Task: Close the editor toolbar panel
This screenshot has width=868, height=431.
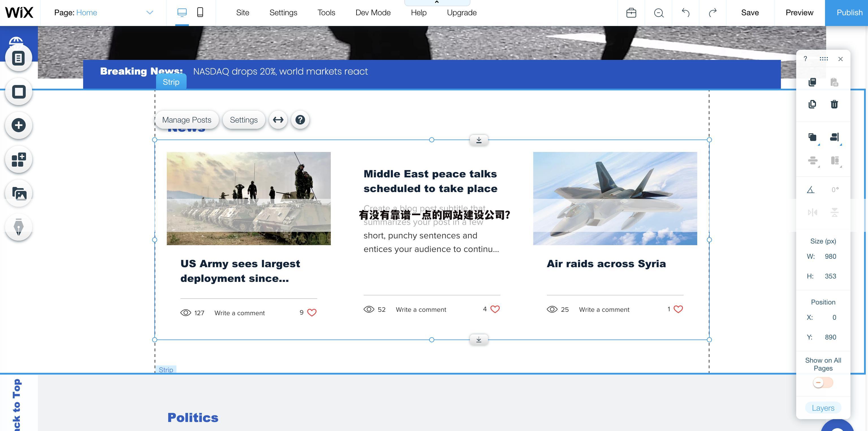Action: coord(840,59)
